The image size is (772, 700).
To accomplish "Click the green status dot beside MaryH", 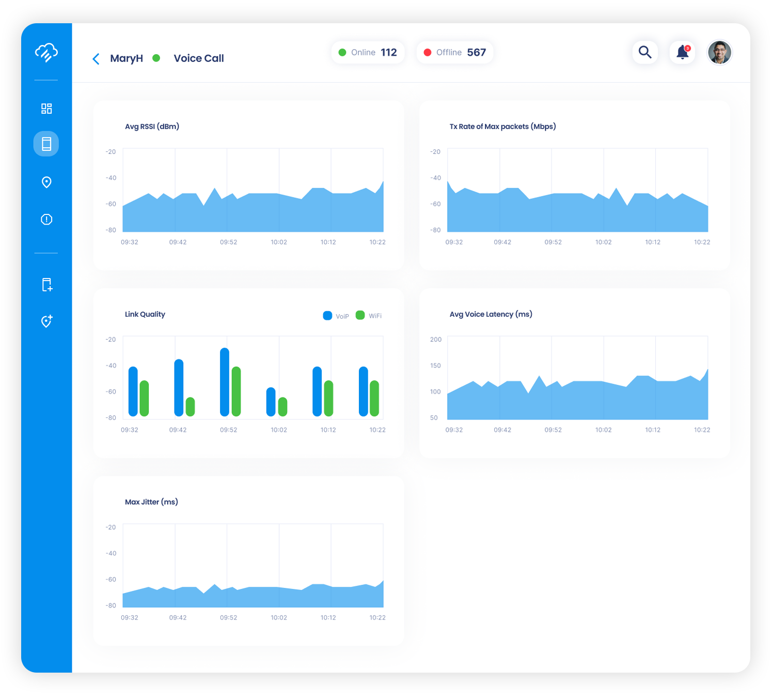I will 156,58.
